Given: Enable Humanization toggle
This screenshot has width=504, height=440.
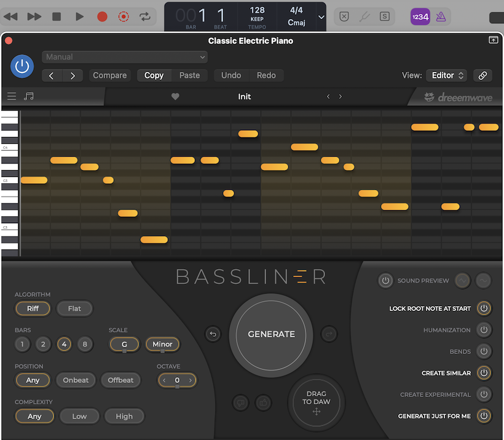Looking at the screenshot, I should [484, 330].
